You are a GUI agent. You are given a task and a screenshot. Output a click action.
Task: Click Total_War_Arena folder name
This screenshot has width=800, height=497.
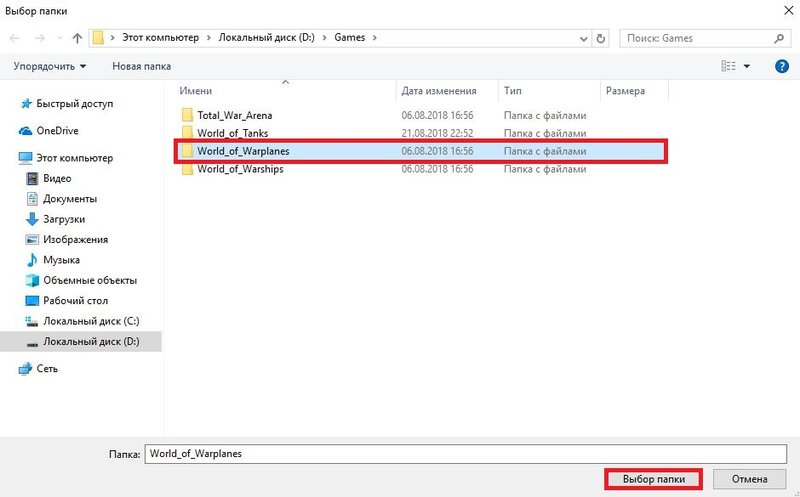tap(235, 115)
